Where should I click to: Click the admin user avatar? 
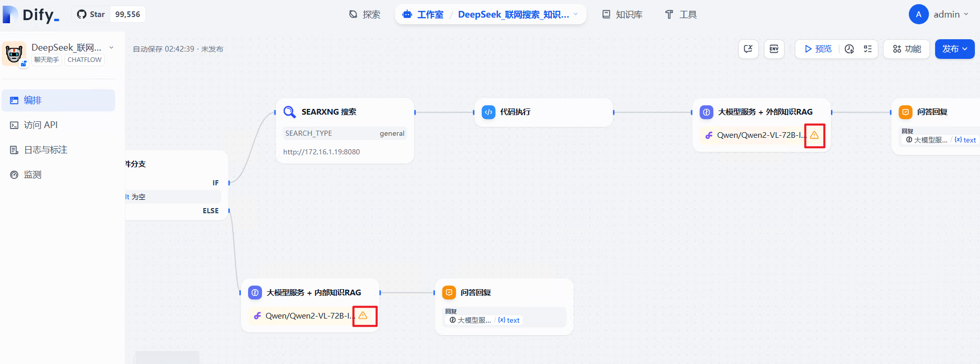[x=919, y=14]
